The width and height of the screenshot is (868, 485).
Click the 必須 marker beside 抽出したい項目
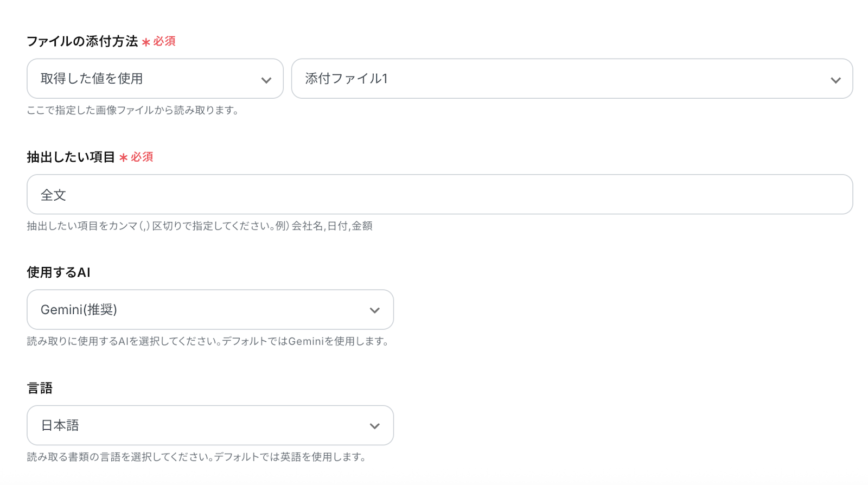coord(142,157)
